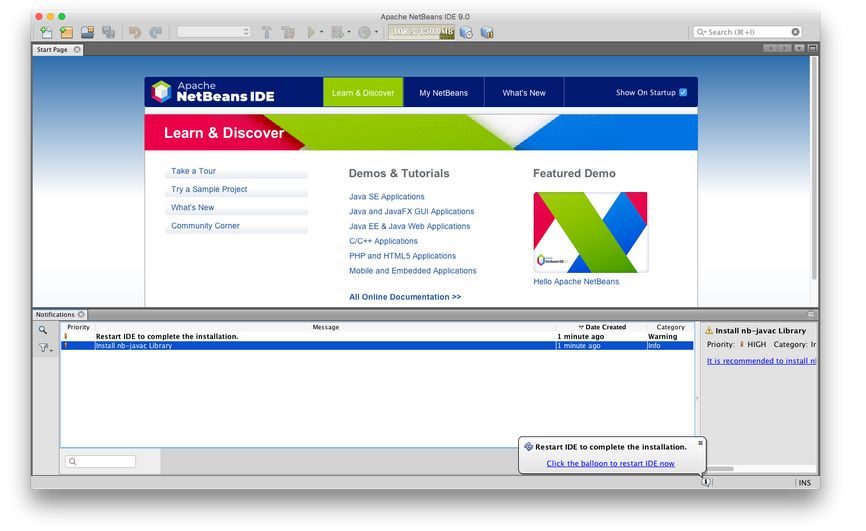Open C/C++ Applications link

point(383,241)
